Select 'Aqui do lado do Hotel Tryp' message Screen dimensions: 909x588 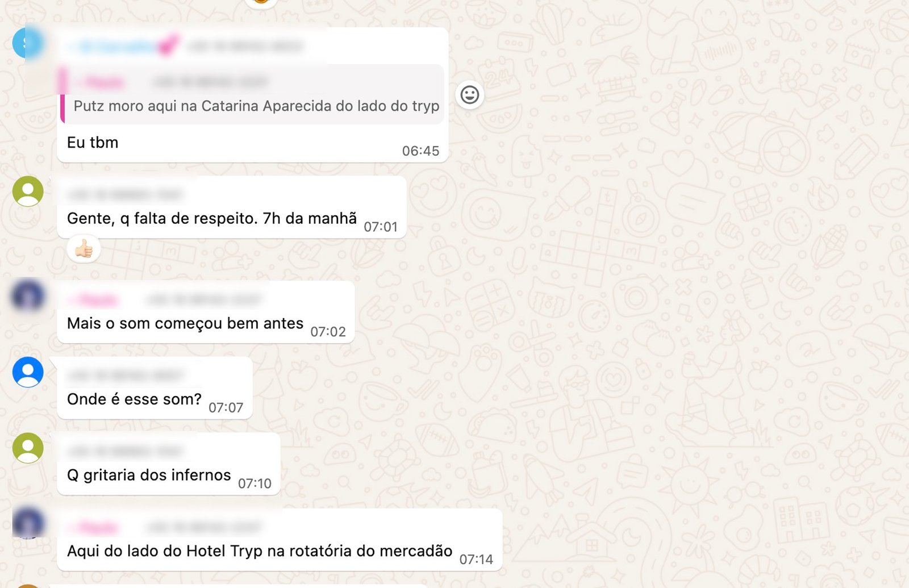tap(280, 540)
